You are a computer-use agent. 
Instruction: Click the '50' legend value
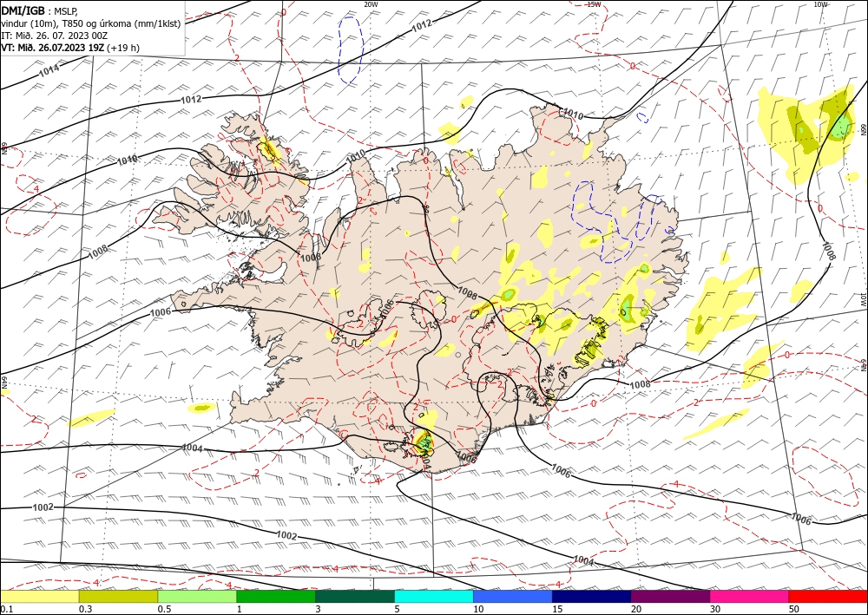coord(794,609)
